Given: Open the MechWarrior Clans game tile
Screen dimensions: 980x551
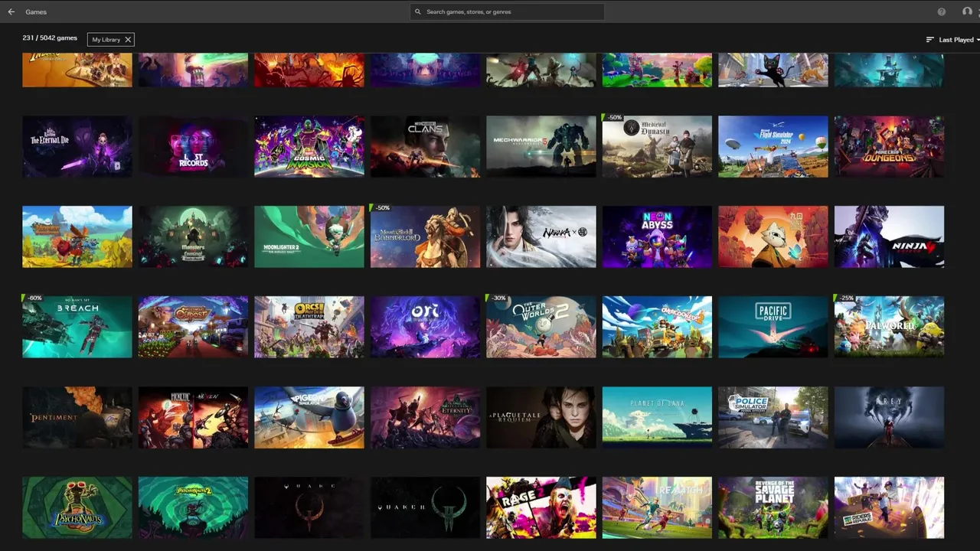Looking at the screenshot, I should [425, 146].
